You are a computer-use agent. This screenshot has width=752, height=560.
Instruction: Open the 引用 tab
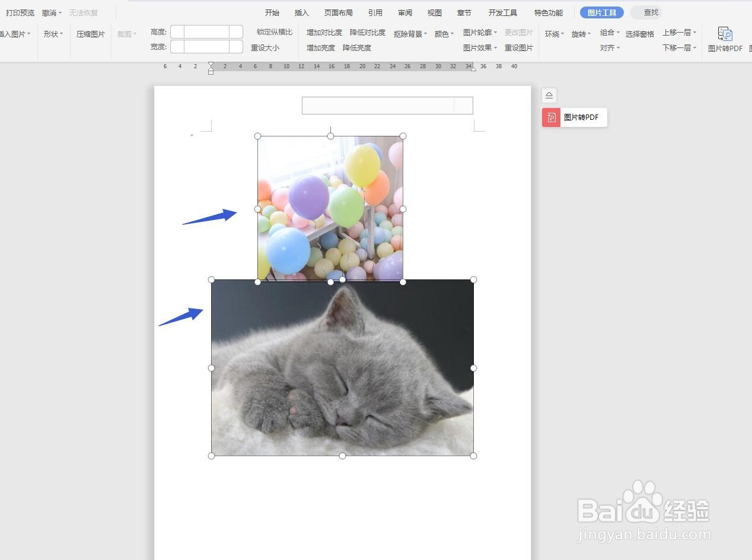coord(375,12)
